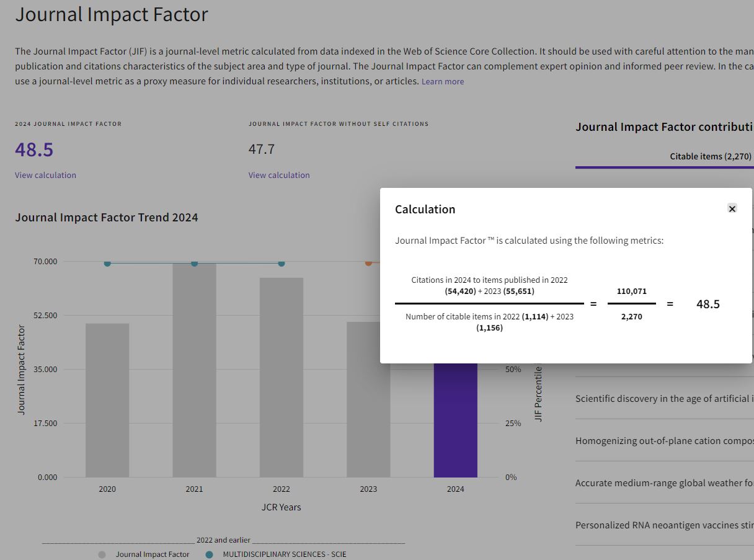This screenshot has width=754, height=560.
Task: Click the '110,071' numerator in the popup
Action: [x=632, y=291]
